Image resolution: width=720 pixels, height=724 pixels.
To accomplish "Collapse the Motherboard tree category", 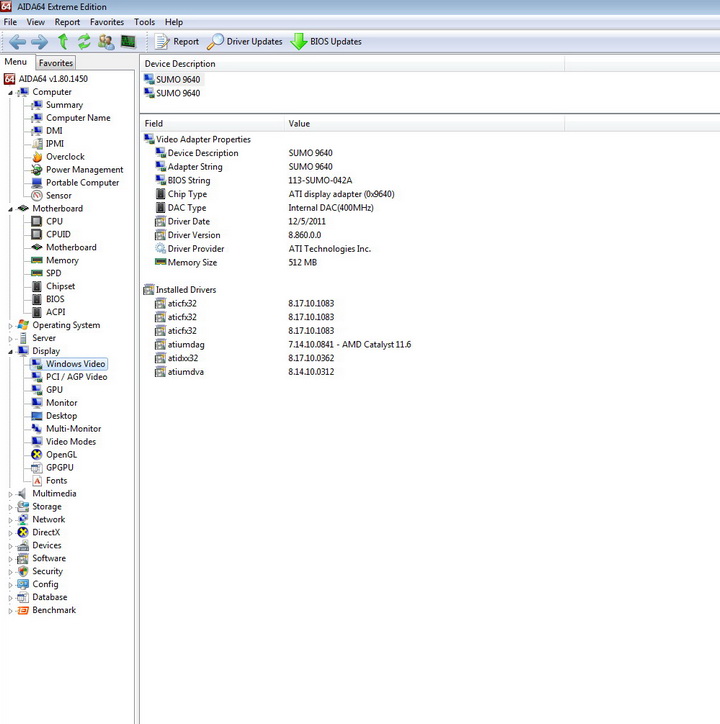I will click(x=10, y=209).
